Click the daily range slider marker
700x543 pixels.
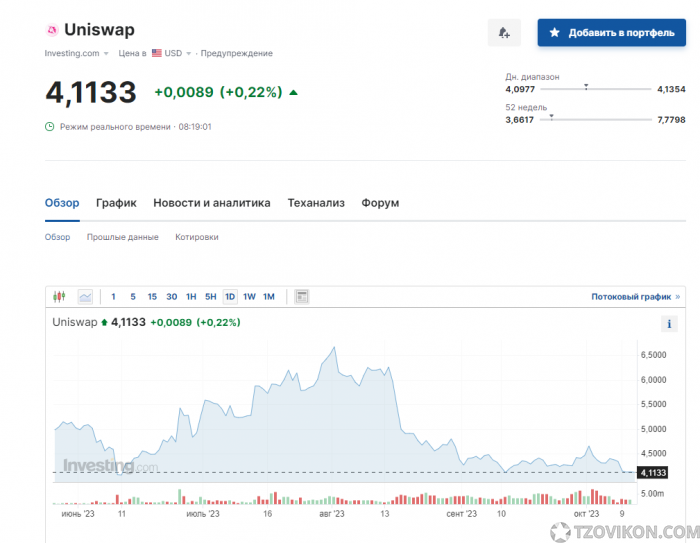[x=586, y=87]
